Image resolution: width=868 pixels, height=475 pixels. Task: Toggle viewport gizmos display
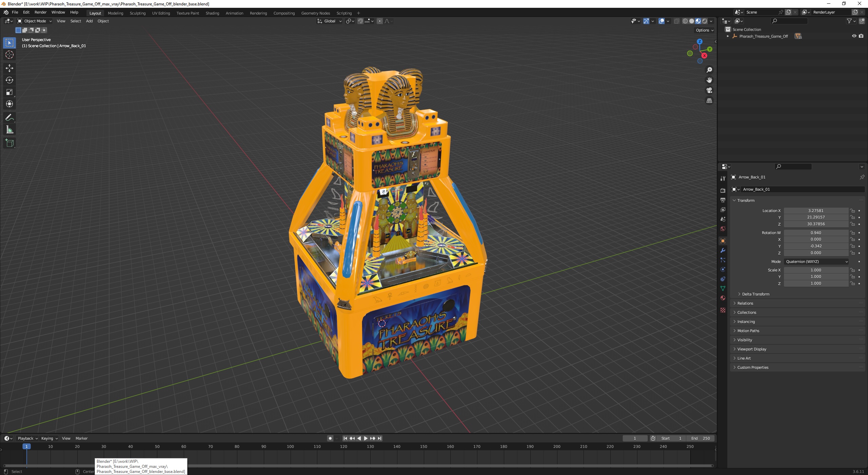[646, 21]
